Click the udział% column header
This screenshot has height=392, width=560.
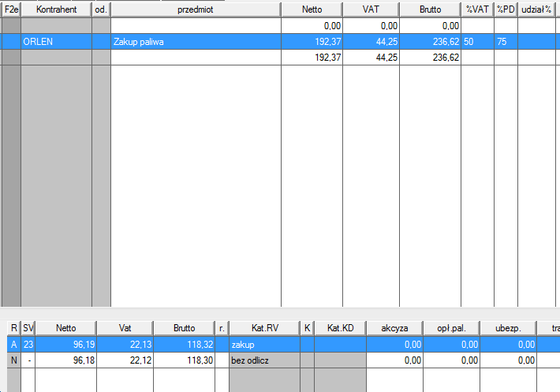coord(536,9)
